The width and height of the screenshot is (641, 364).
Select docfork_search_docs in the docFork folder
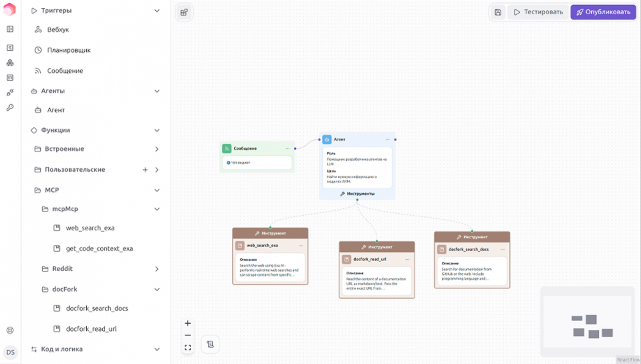click(x=96, y=309)
